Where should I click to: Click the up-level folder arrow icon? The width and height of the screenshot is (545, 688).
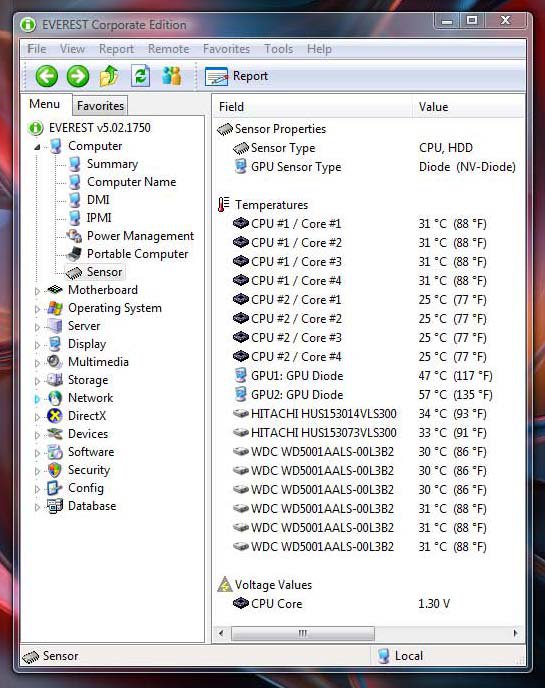point(109,76)
